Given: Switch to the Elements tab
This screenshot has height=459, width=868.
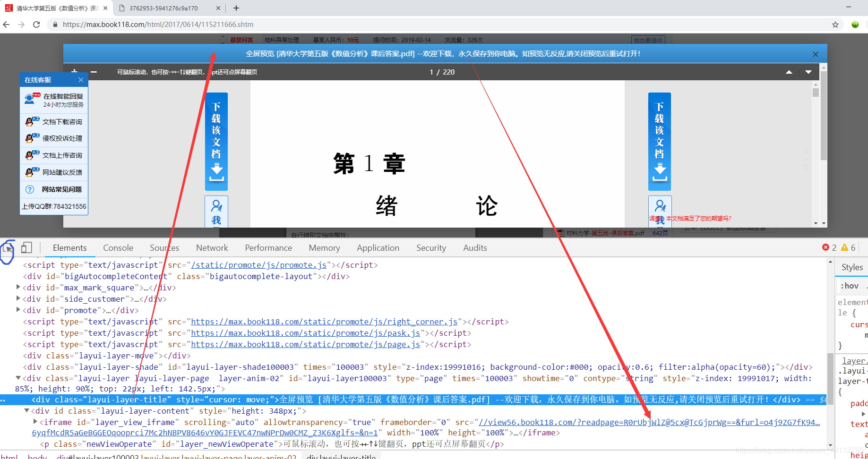Looking at the screenshot, I should coord(70,248).
